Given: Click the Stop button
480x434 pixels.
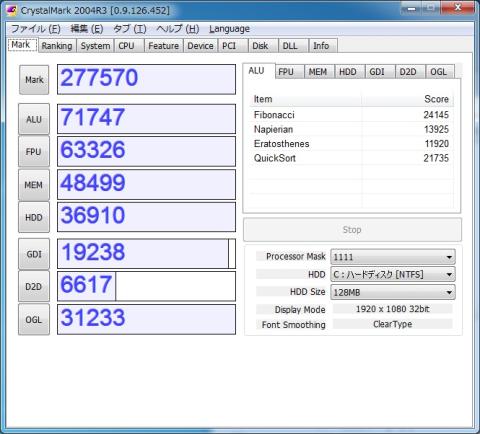Looking at the screenshot, I should tap(352, 230).
